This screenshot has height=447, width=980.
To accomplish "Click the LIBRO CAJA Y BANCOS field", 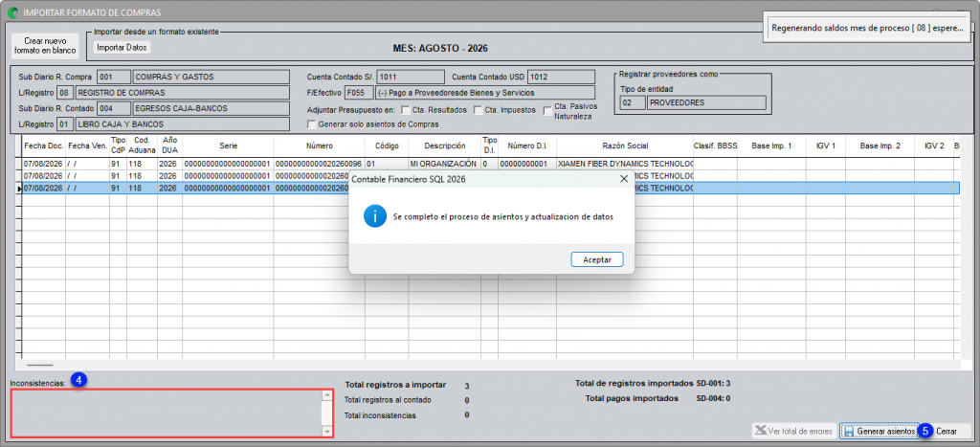I will point(182,124).
